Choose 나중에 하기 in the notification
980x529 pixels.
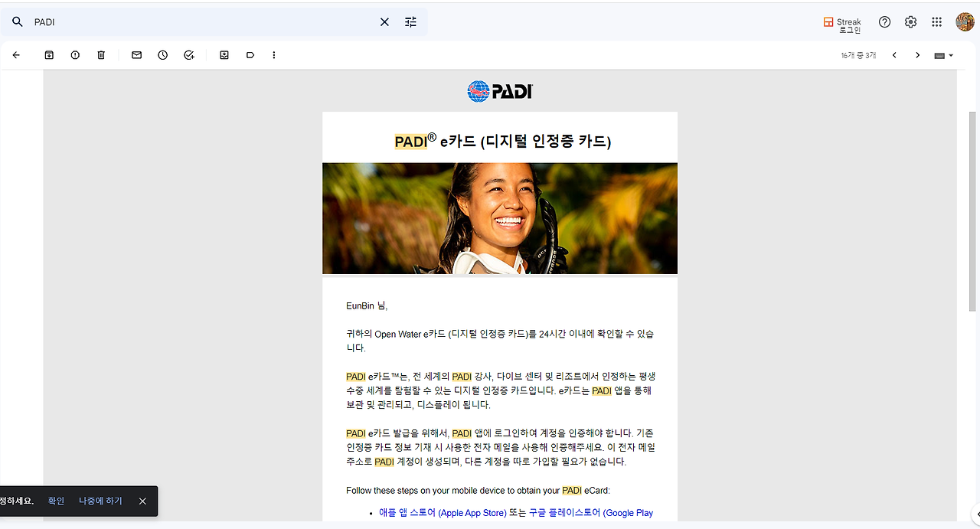tap(100, 501)
